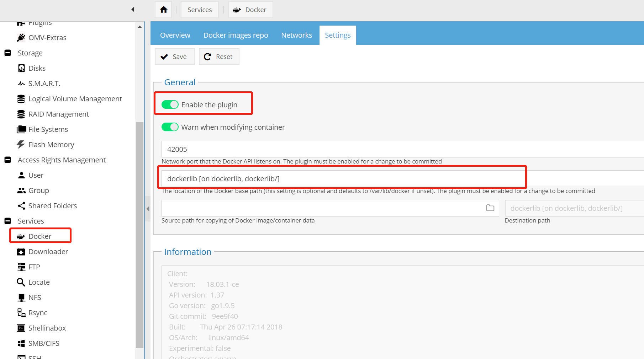Click the disabled Destination path field

[x=574, y=208]
